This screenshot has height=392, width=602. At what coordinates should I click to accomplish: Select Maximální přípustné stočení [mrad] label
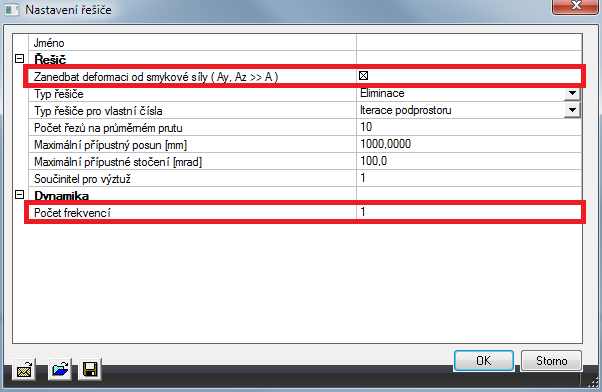(x=118, y=162)
